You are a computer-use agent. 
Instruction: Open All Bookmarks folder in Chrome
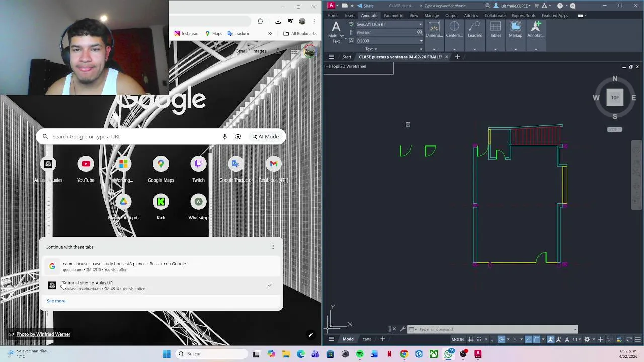pos(300,33)
